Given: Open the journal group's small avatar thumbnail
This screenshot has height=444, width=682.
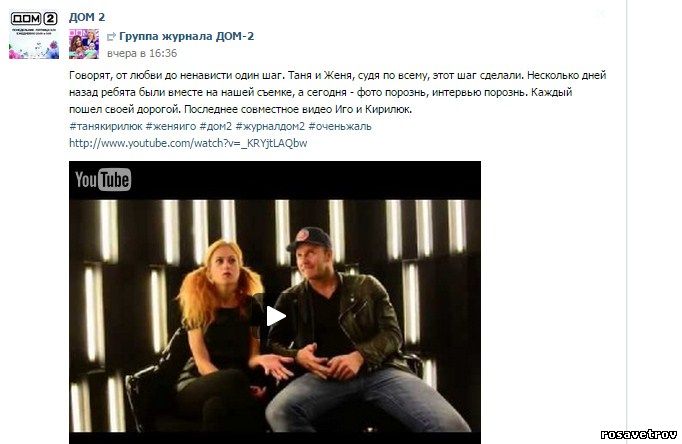Looking at the screenshot, I should click(x=84, y=44).
